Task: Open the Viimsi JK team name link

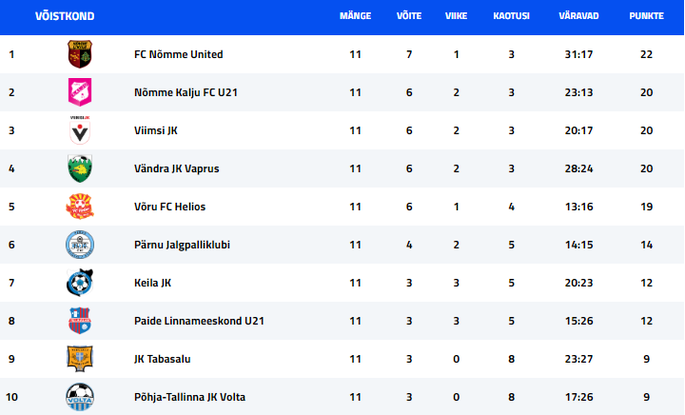Action: tap(156, 130)
